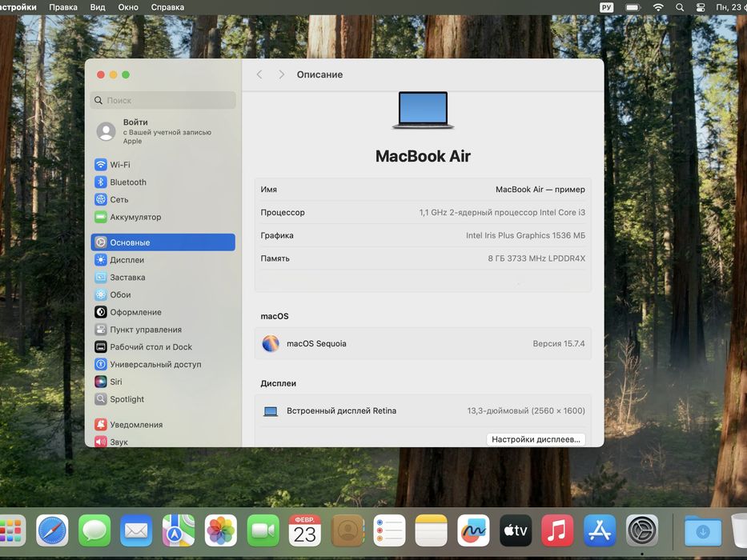Screen dimensions: 747x560
Task: Switch input source РУ in menu bar
Action: tap(606, 7)
